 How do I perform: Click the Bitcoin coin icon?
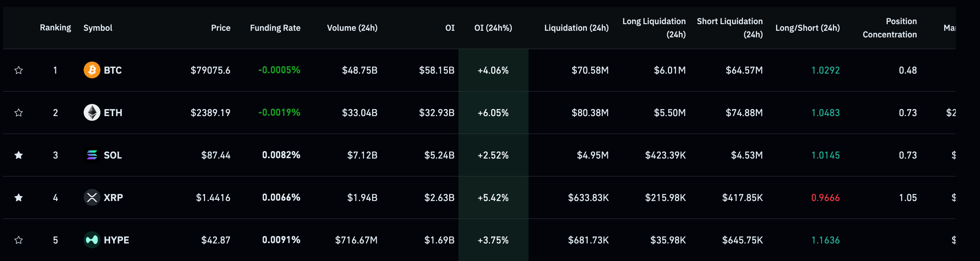pos(92,70)
